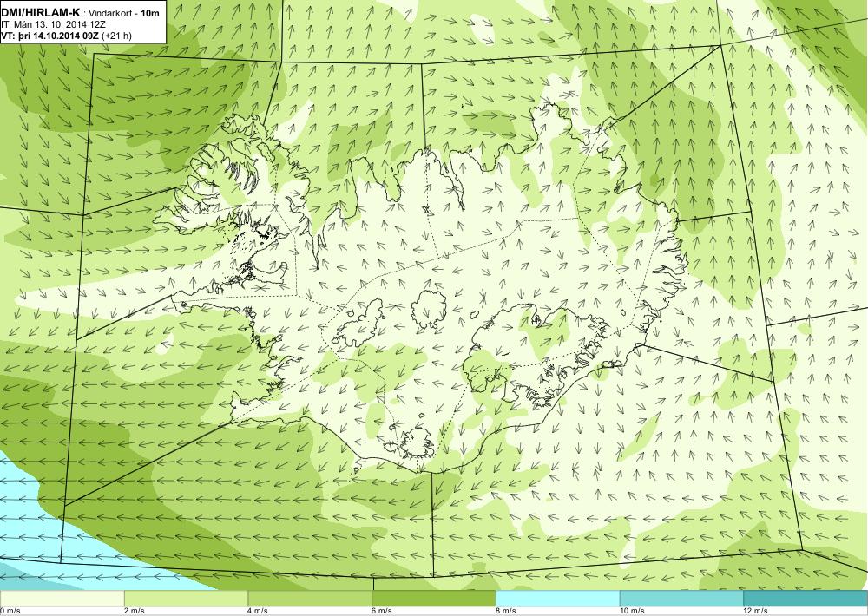868x616 pixels.
Task: Click the 2–4 m/s legend color swatch
Action: click(x=186, y=599)
